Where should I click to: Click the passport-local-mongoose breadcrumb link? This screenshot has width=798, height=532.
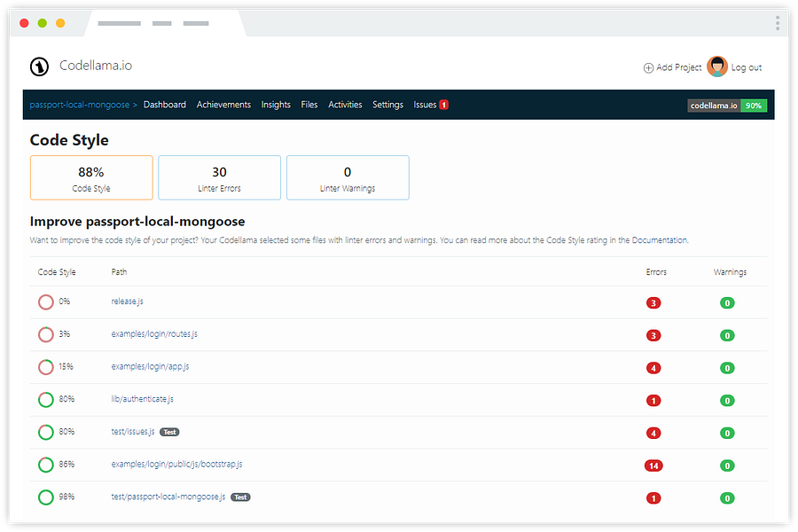click(x=80, y=105)
